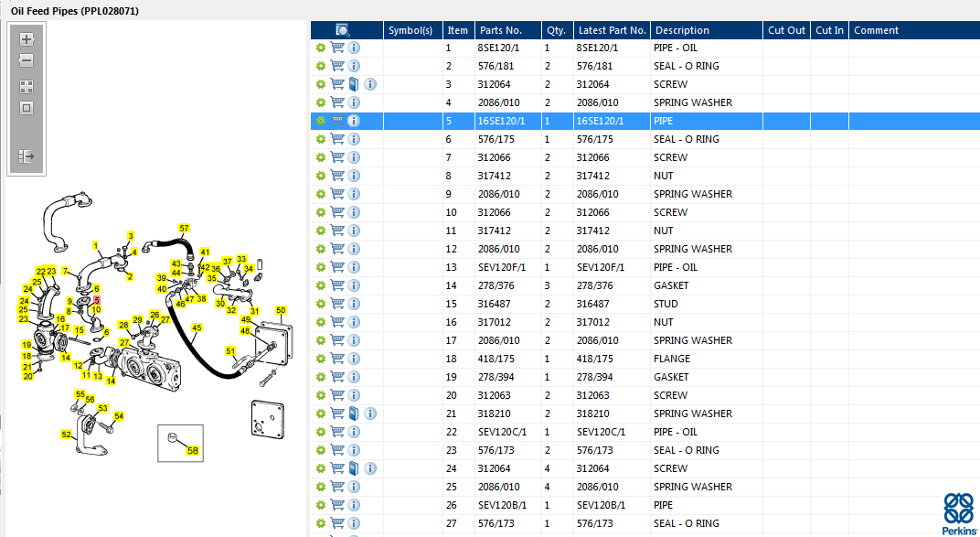Select callout 15 on the diagram
The image size is (980, 537).
(79, 329)
